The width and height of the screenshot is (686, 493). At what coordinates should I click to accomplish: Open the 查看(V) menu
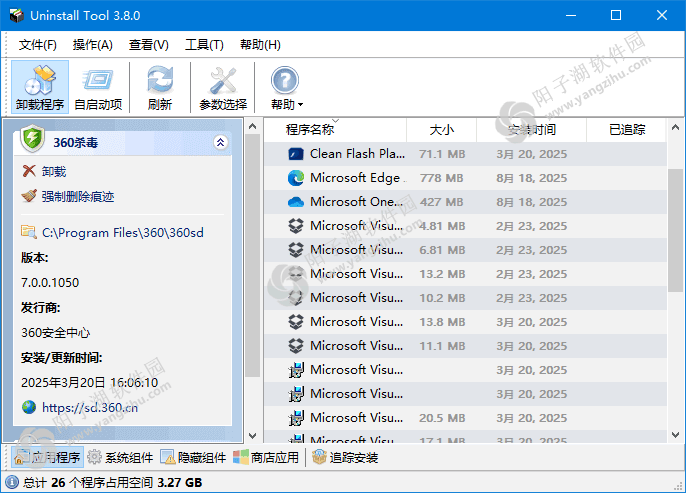pyautogui.click(x=149, y=45)
